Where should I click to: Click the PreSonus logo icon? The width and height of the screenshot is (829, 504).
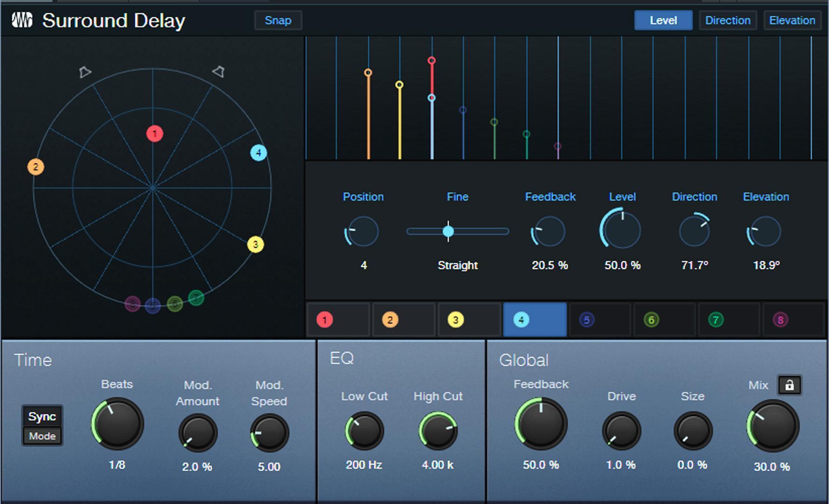[22, 20]
